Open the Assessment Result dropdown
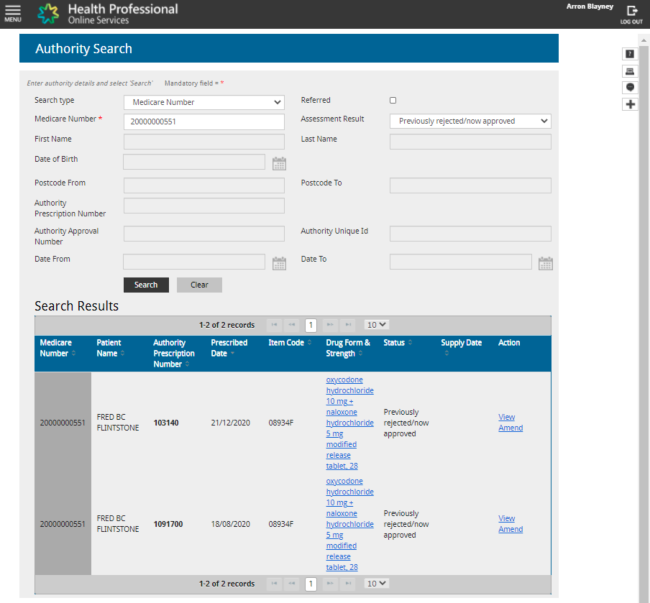 [471, 121]
